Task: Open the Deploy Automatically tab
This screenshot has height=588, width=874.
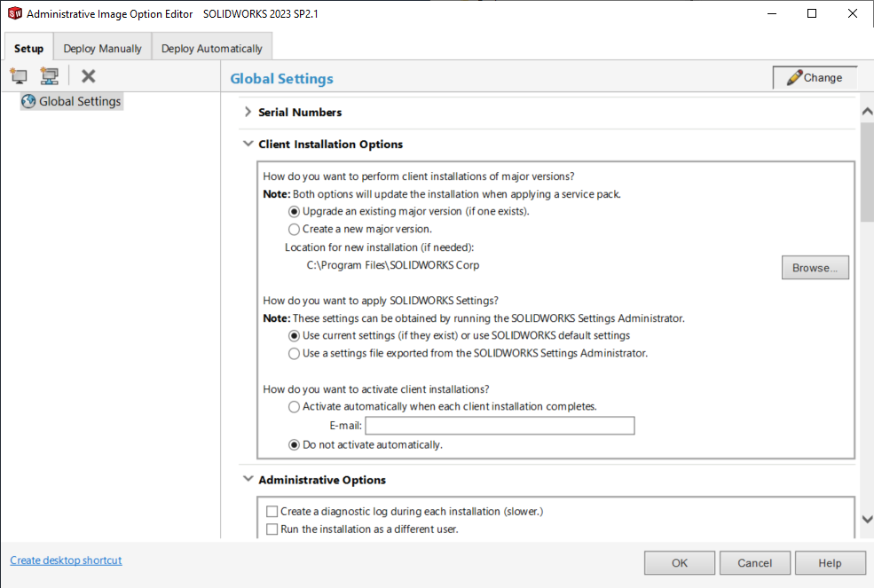Action: (x=211, y=48)
